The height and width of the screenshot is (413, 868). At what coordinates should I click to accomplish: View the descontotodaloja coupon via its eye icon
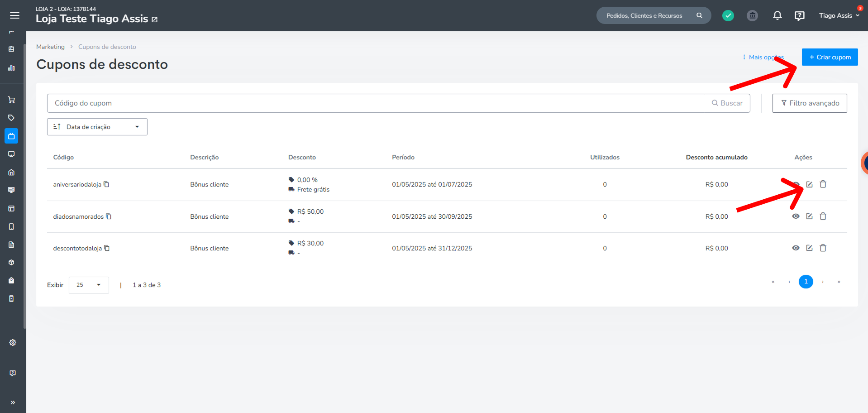click(x=796, y=248)
